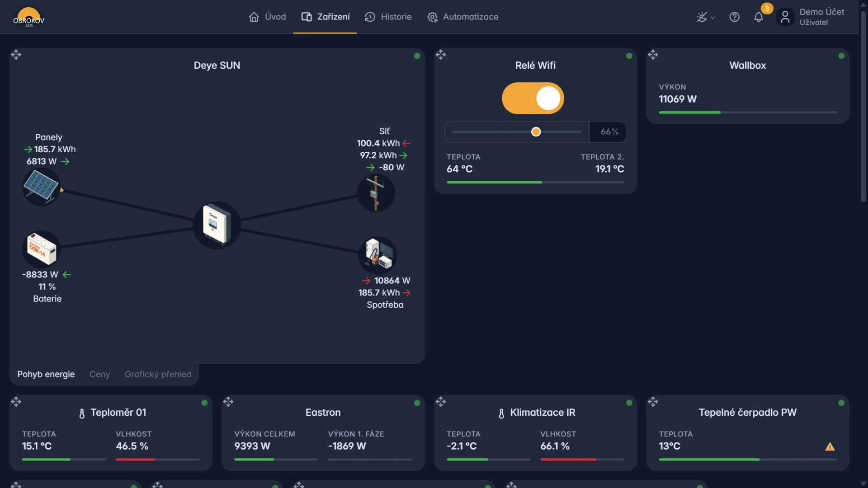The width and height of the screenshot is (868, 488).
Task: Select the Pohyb energie tab
Action: pos(46,374)
